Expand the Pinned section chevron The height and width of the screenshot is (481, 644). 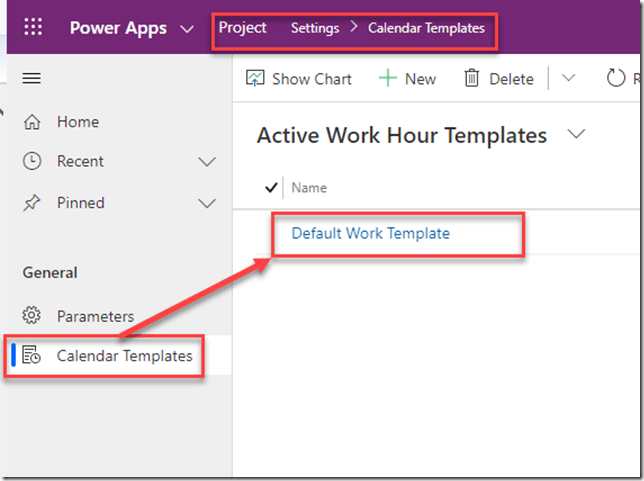[207, 203]
